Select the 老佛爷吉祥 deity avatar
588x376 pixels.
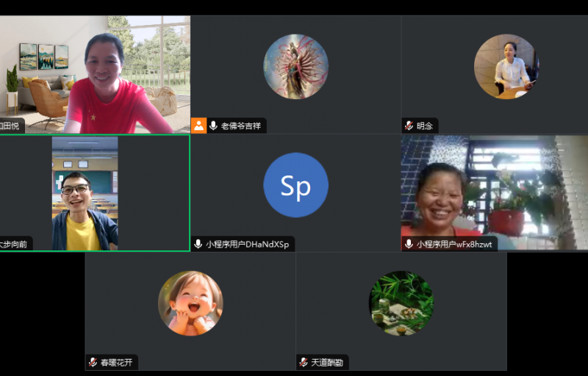pyautogui.click(x=295, y=67)
